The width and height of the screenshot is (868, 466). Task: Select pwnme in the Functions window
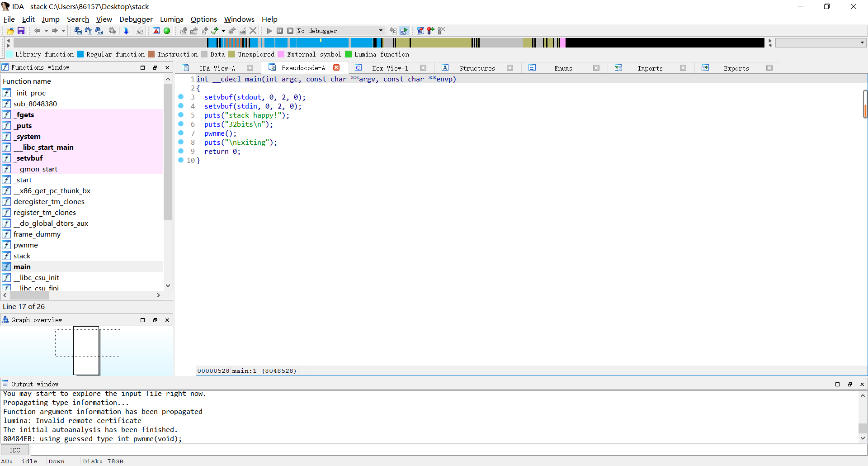25,245
